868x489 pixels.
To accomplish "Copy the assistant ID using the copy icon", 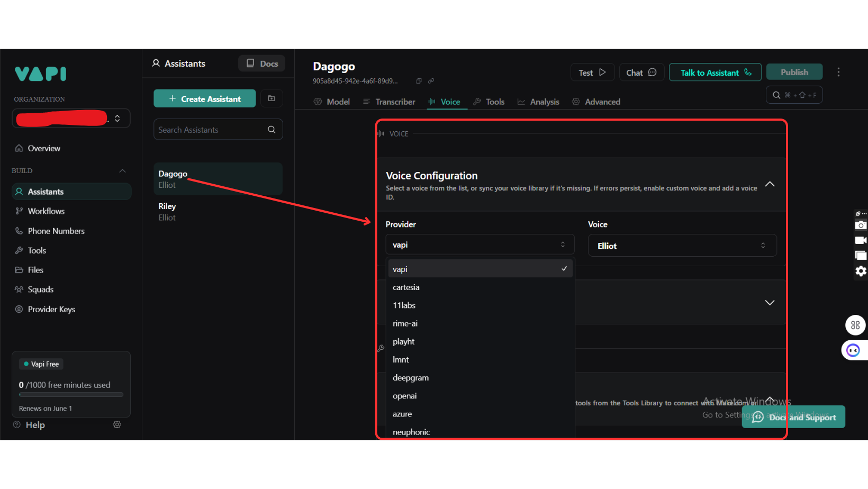I will tap(419, 81).
